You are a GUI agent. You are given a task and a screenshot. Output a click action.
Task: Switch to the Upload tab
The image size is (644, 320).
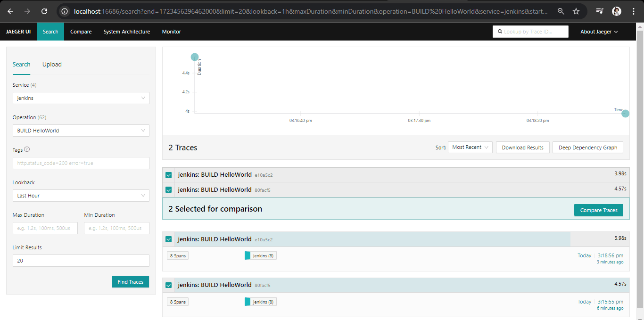tap(52, 65)
